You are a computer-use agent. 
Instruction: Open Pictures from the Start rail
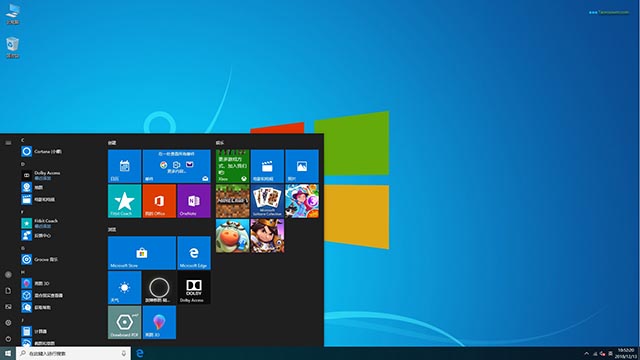(x=8, y=307)
